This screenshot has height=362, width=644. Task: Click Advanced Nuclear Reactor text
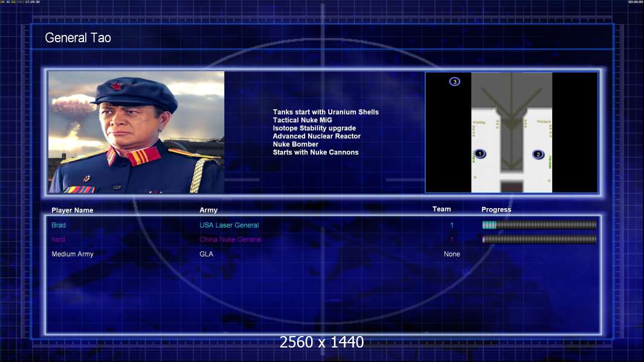(317, 136)
